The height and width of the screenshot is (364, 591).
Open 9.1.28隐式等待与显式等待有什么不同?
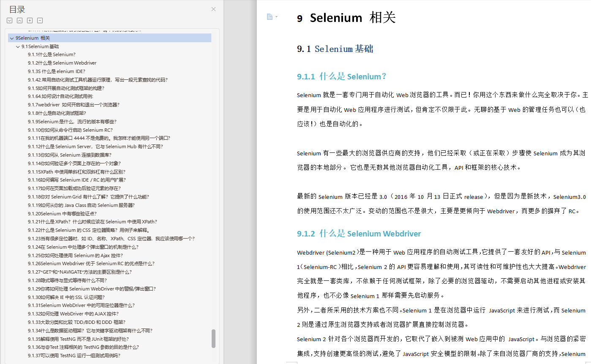[68, 280]
